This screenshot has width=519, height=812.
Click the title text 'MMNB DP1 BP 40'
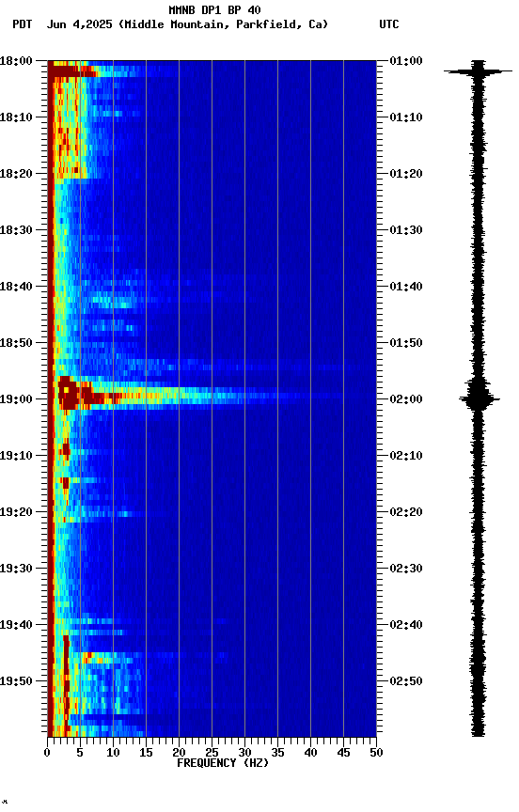click(214, 9)
